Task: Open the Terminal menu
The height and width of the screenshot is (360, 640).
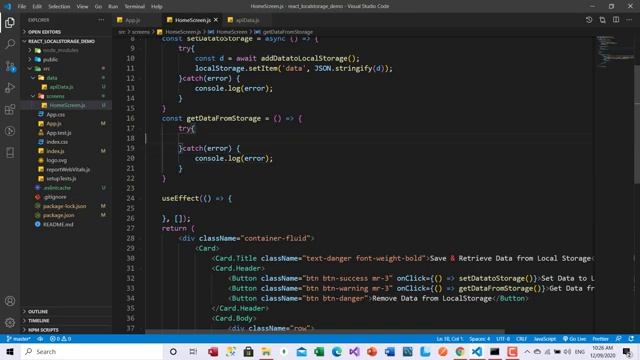Action: coord(134,6)
